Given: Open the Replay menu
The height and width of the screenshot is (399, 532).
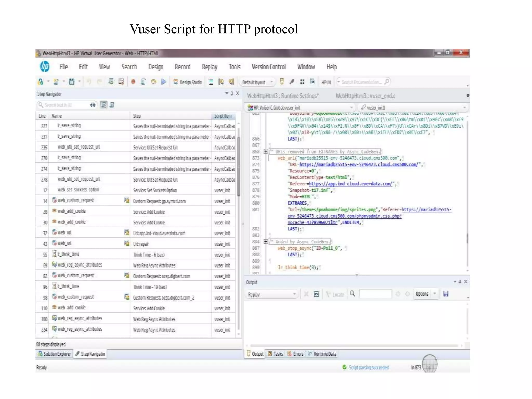Looking at the screenshot, I should click(x=209, y=67).
